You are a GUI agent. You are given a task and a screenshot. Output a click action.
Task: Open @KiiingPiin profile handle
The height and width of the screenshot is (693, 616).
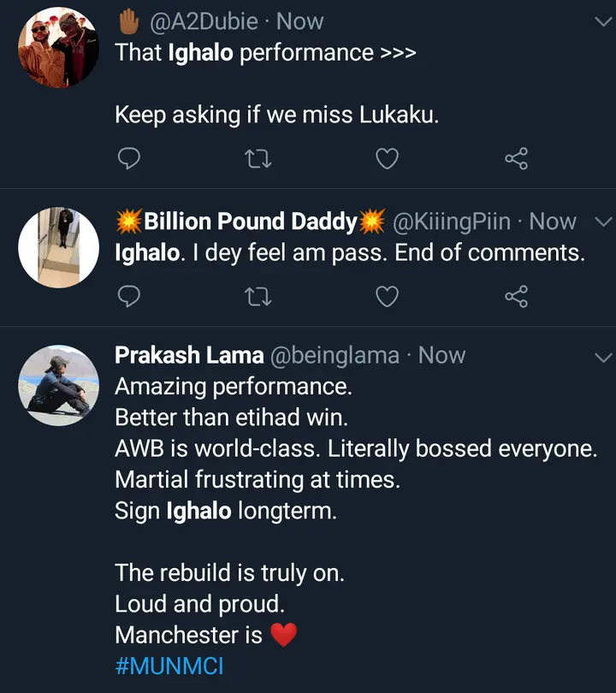452,222
